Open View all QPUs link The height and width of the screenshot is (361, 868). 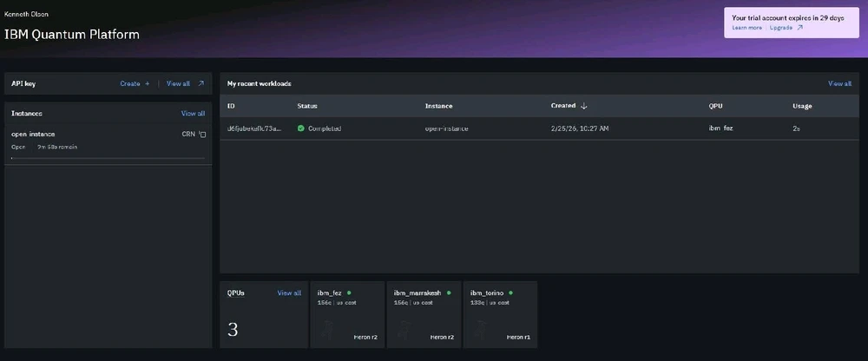pyautogui.click(x=289, y=293)
